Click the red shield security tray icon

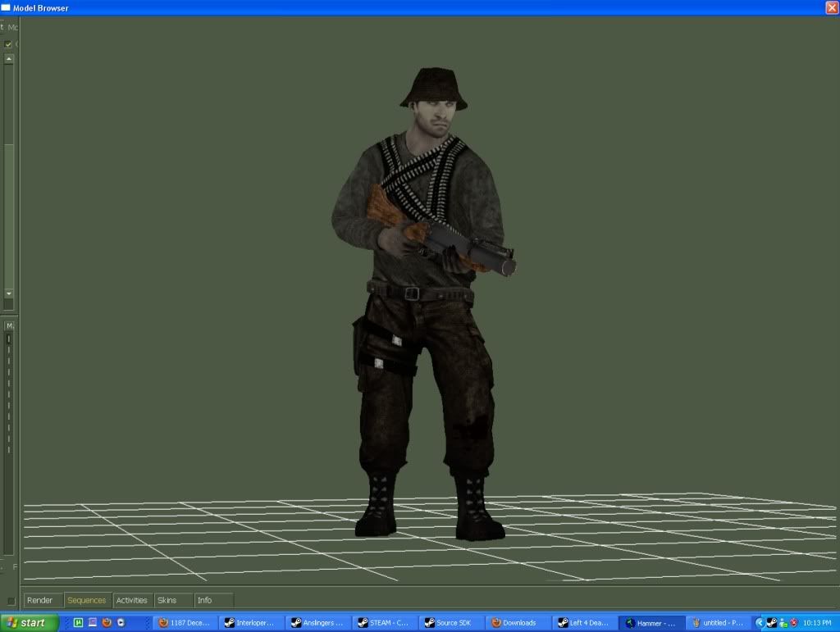[x=794, y=623]
